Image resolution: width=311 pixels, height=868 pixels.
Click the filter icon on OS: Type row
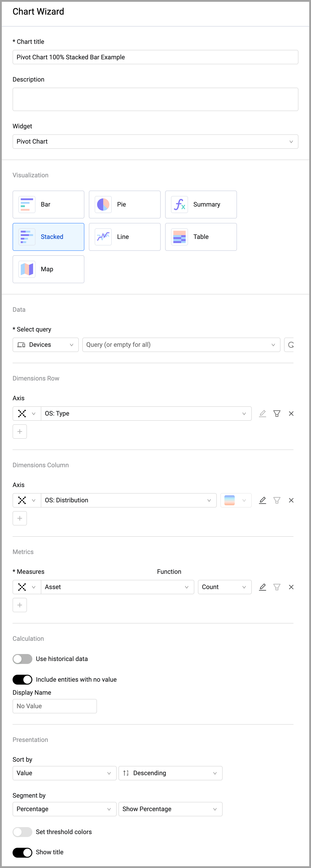pos(277,414)
